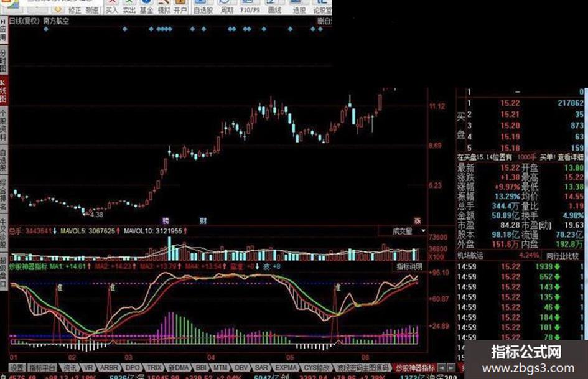Click the MAVOL10: 3121955 value
This screenshot has width=588, height=379.
(x=153, y=231)
